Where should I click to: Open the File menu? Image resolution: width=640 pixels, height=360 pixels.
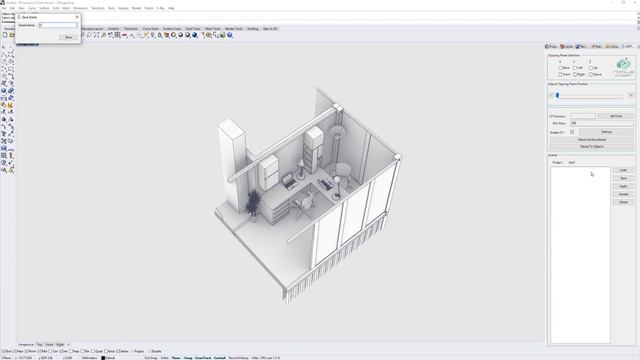[x=4, y=8]
